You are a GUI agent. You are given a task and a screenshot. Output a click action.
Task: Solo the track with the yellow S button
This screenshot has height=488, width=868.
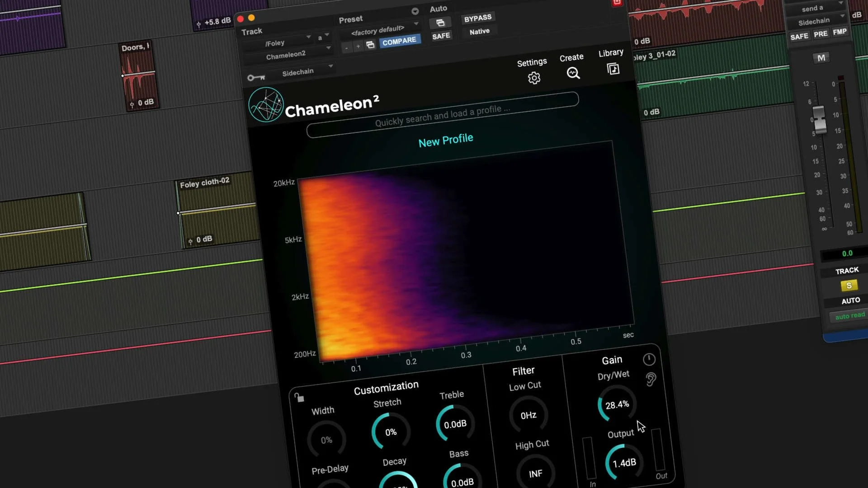[849, 286]
